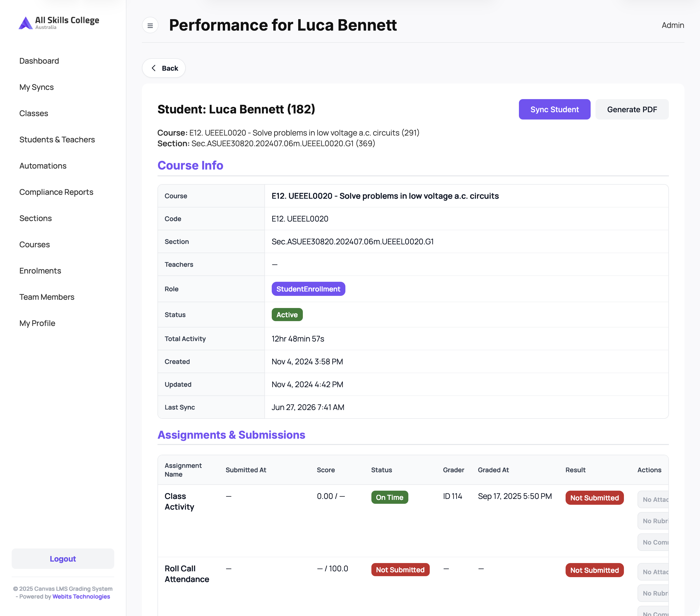Click the StudentEnrollment role badge
Image resolution: width=700 pixels, height=616 pixels.
click(x=308, y=289)
